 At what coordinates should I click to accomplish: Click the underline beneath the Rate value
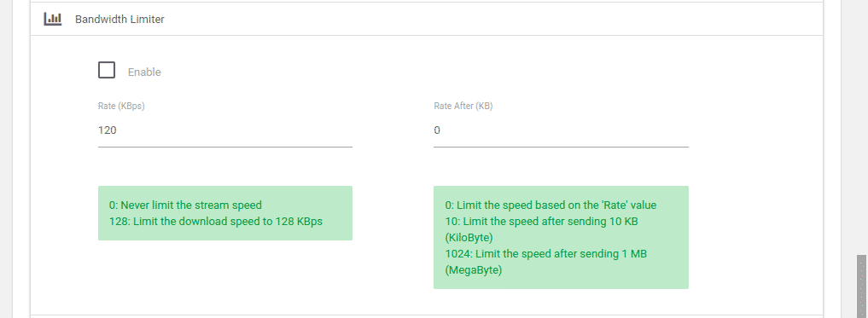coord(225,147)
